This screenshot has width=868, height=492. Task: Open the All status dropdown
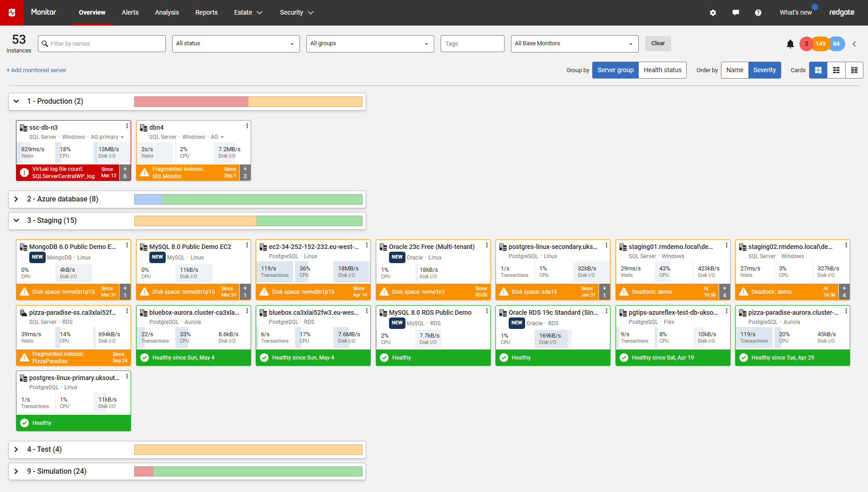pos(236,44)
